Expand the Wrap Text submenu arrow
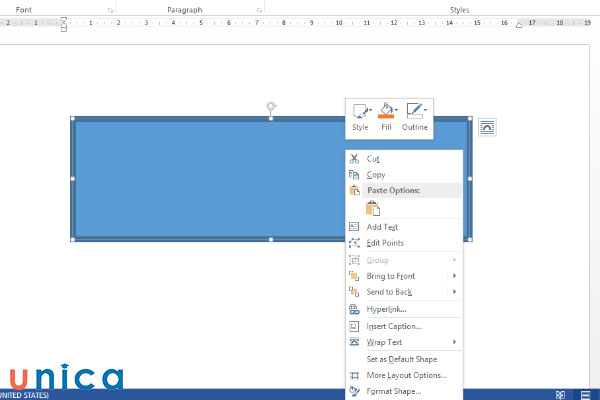Screen dimensions: 600x400 pyautogui.click(x=454, y=342)
